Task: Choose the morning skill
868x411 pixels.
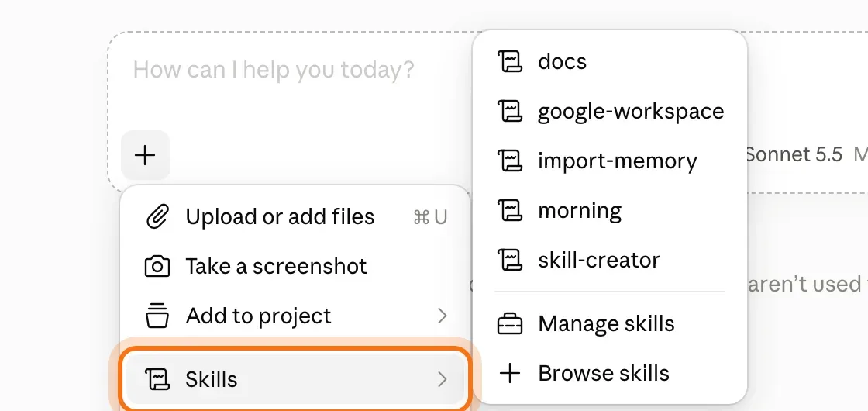Action: point(610,211)
